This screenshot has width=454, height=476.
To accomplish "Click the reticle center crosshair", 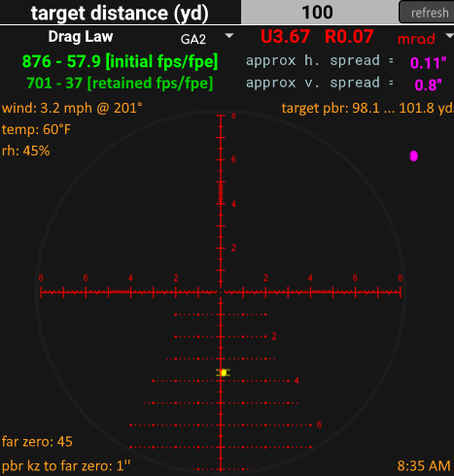I will coord(221,292).
